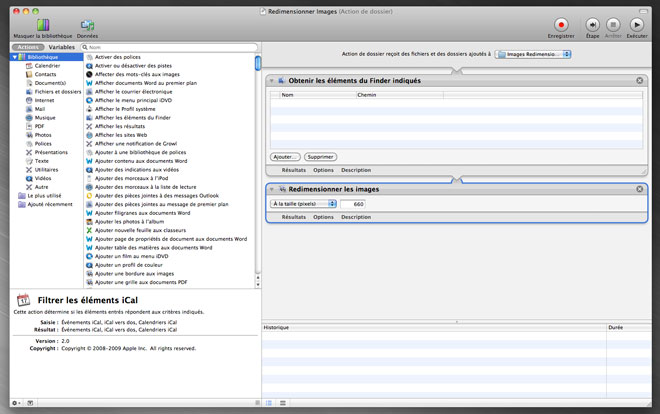The image size is (660, 414).
Task: Select Utilitaires category in library
Action: 46,170
